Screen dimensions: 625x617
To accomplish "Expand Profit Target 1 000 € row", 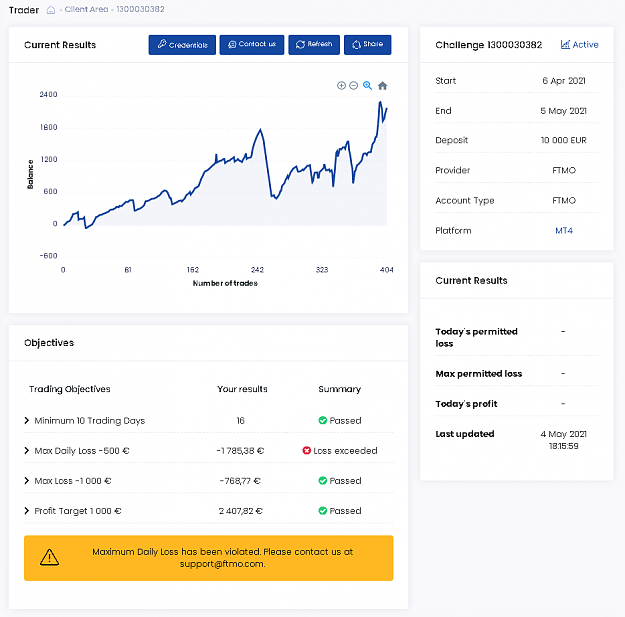I will click(27, 511).
